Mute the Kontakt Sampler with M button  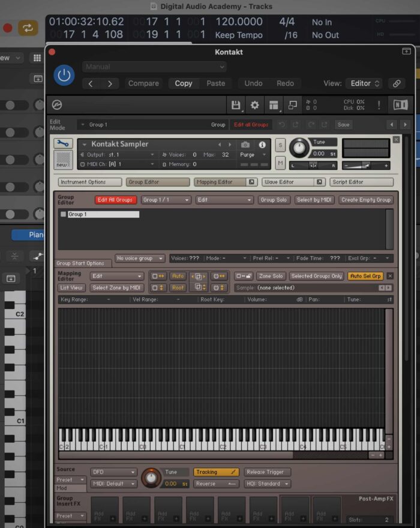pos(280,163)
